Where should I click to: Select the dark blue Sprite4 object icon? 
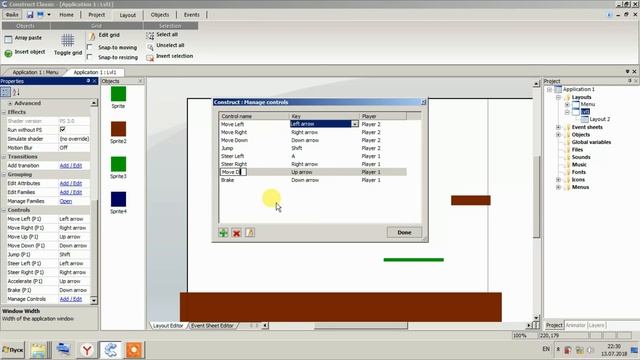[x=118, y=199]
